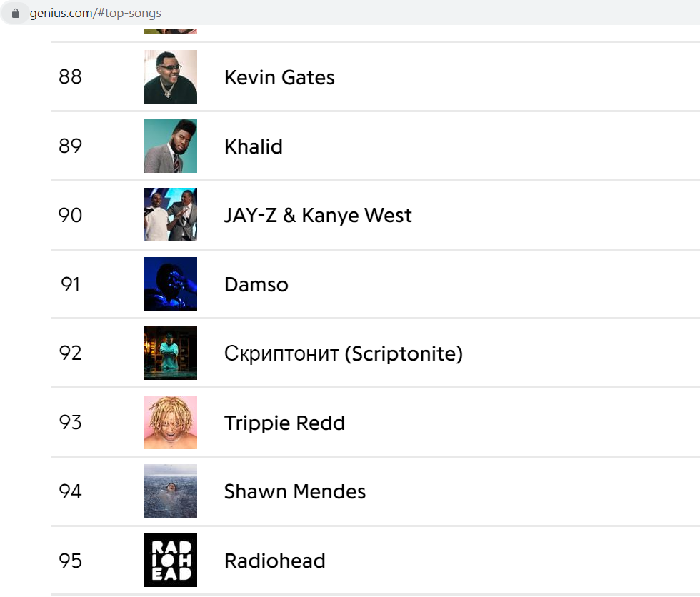Select Shawn Mendes album thumbnail
The image size is (700, 597).
pos(170,491)
